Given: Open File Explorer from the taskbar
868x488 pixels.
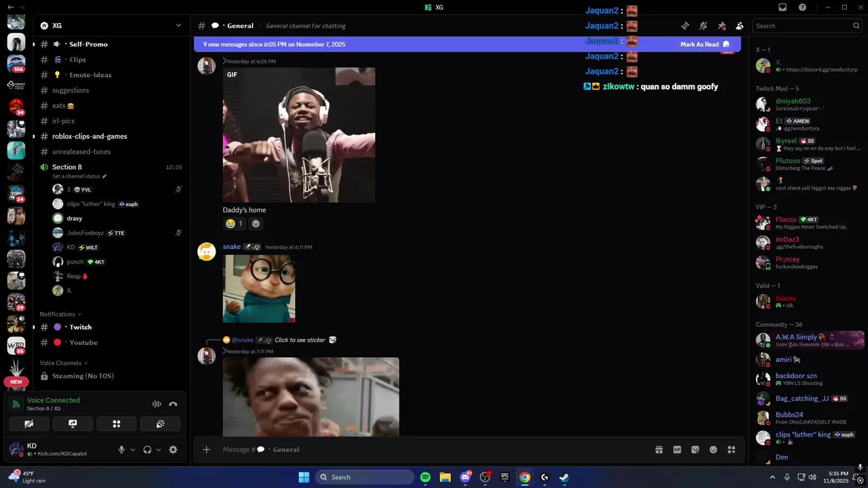Looking at the screenshot, I should 445,477.
